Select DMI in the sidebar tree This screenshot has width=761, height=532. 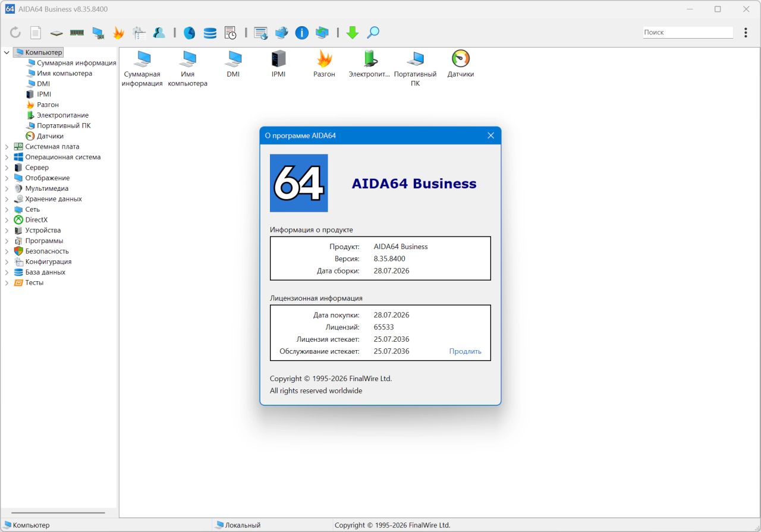coord(43,84)
